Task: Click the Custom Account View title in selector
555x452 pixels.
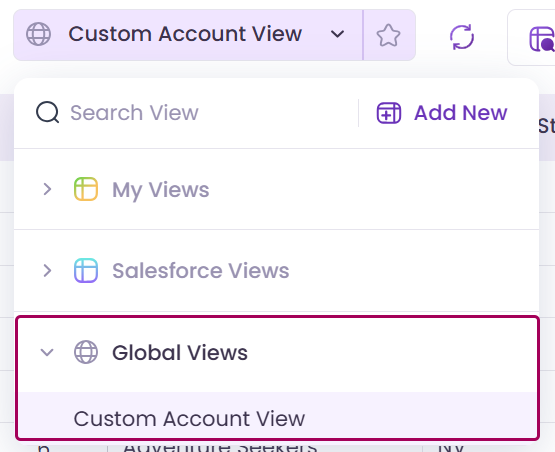Action: 185,34
